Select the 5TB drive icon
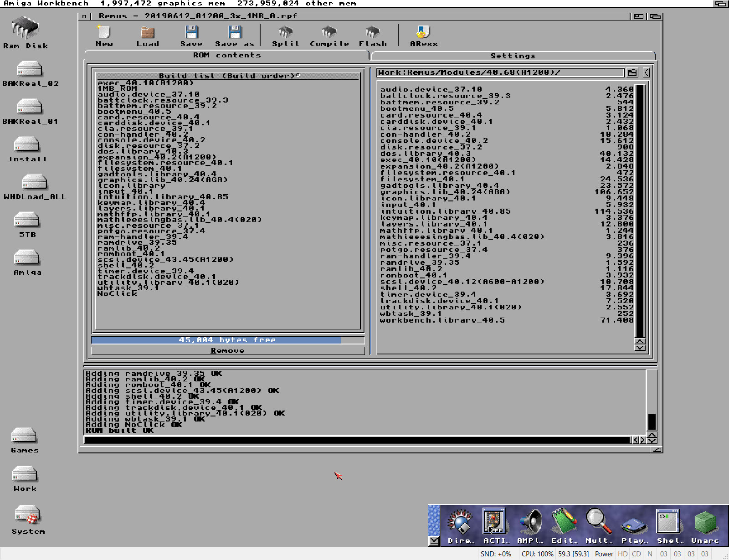 pyautogui.click(x=27, y=221)
